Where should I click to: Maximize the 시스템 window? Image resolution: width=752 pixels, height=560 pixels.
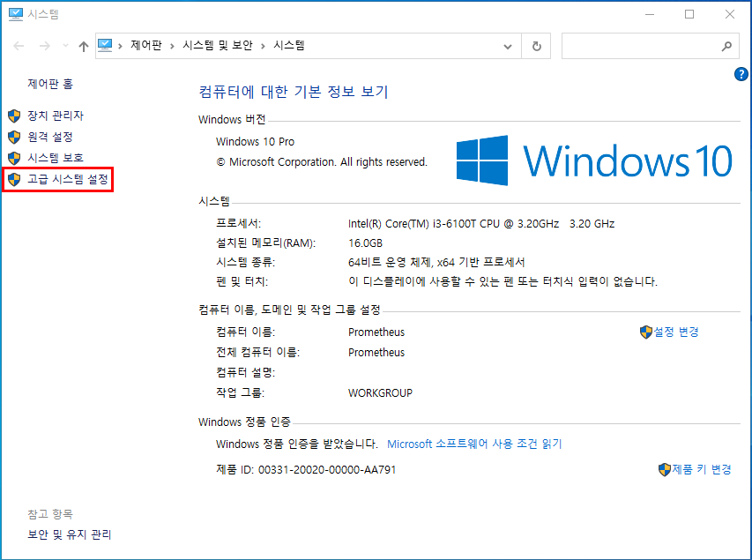[x=689, y=14]
